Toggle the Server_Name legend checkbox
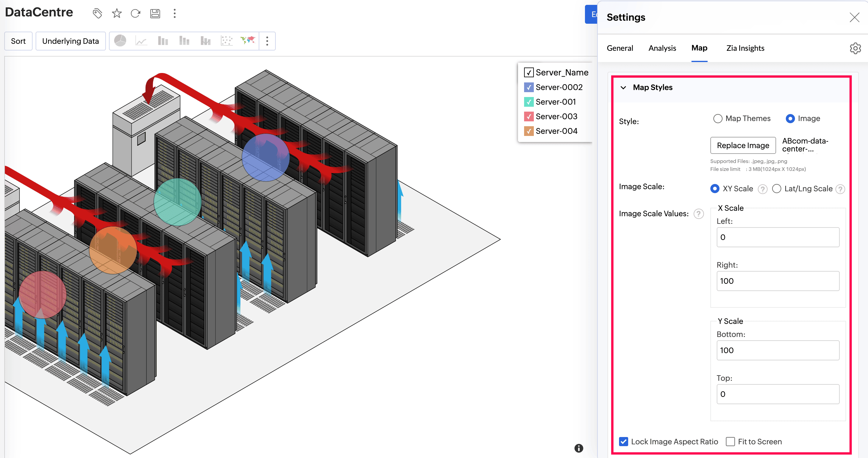Image resolution: width=868 pixels, height=458 pixels. [529, 72]
